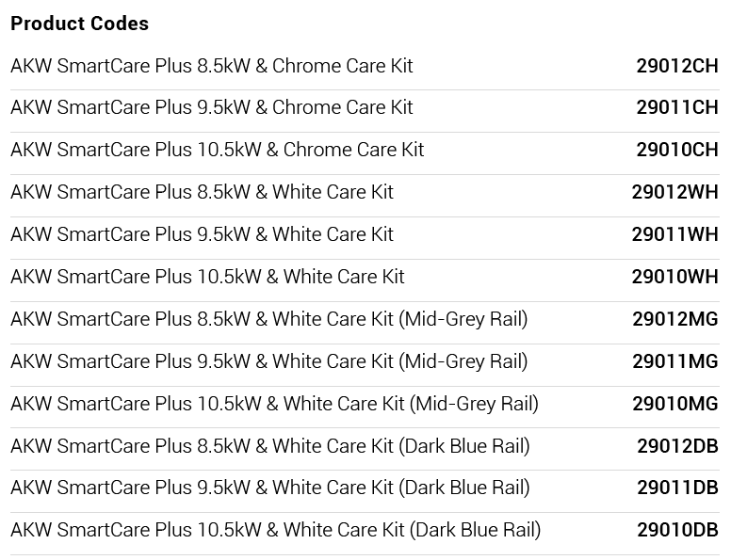Click product code 29010CH

point(676,150)
